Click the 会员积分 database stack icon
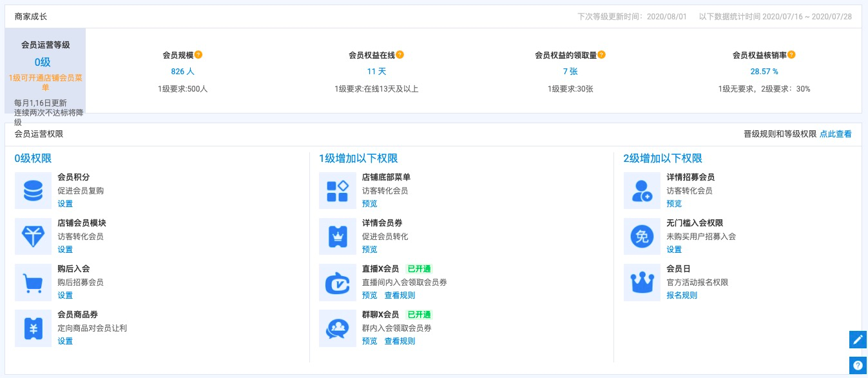This screenshot has width=868, height=378. pyautogui.click(x=33, y=190)
